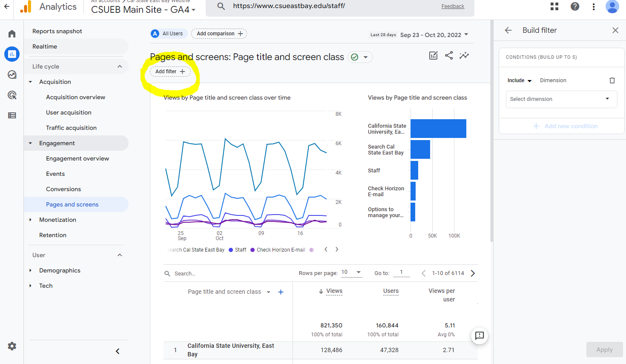Show next chart legend items
Image resolution: width=626 pixels, height=364 pixels.
pos(337,249)
